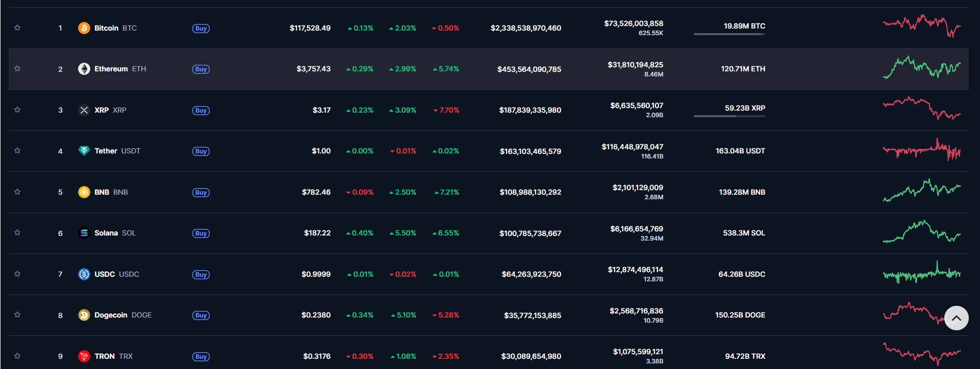
Task: Click Buy next to Dogecoin
Action: click(201, 315)
